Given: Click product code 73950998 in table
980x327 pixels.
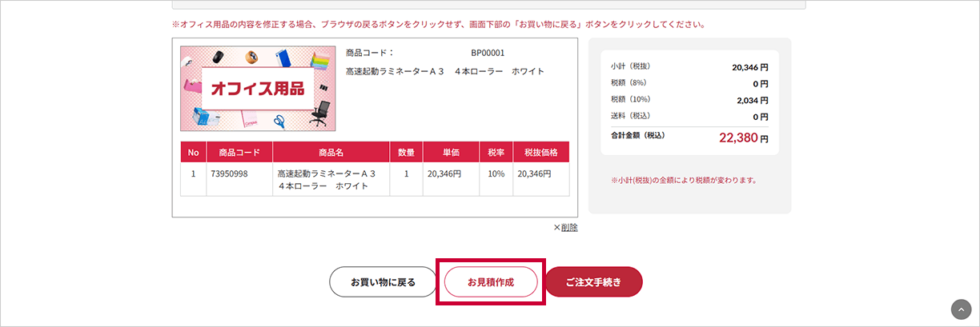Looking at the screenshot, I should click(x=229, y=173).
